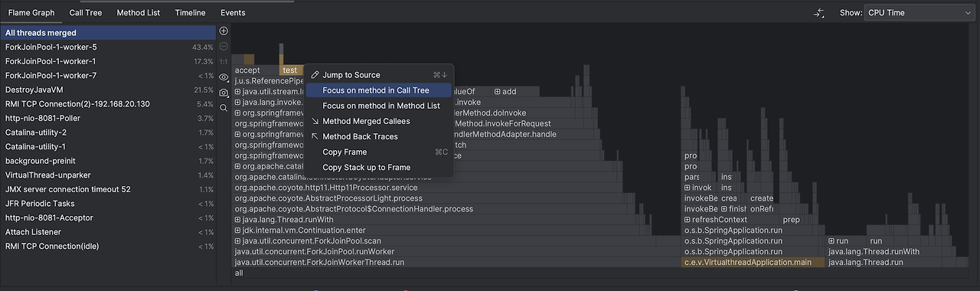Screen dimensions: 980x291
Task: Expand java.util.concurrent.ForkJoinPool.scan plus icon
Action: coord(238,241)
